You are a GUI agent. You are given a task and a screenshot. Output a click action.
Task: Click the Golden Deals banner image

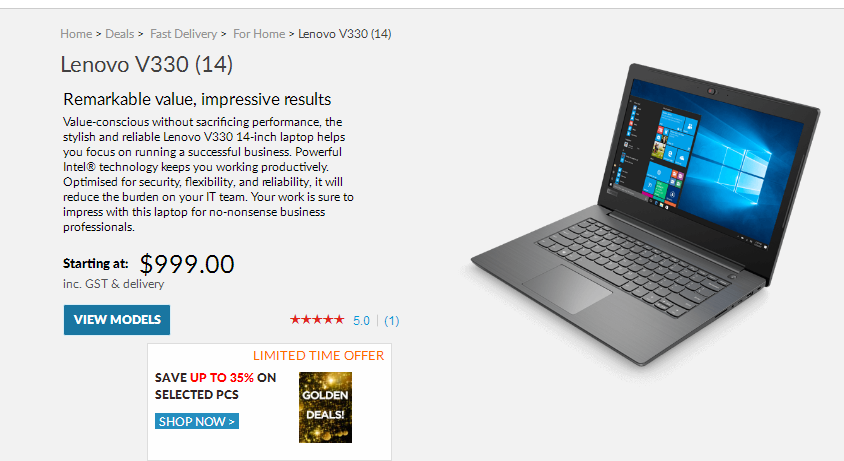[325, 408]
